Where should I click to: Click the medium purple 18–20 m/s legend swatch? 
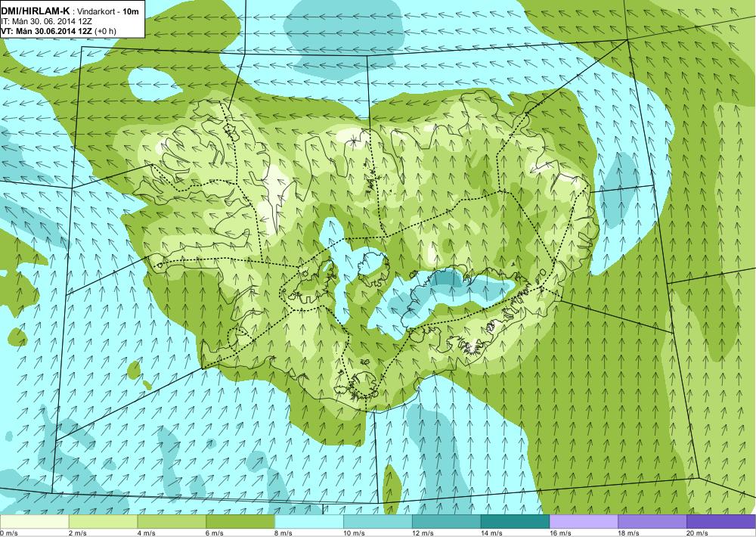[x=652, y=522]
